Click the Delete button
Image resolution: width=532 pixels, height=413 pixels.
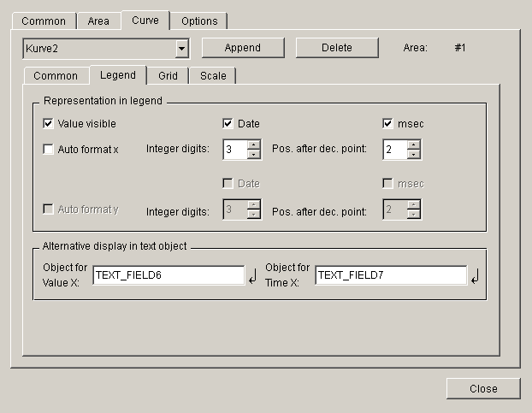click(x=336, y=48)
